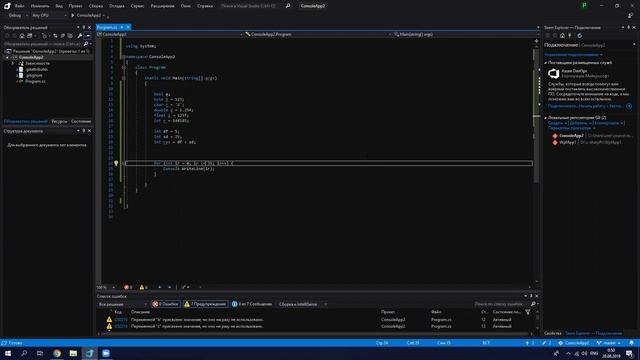Click the unpushed commits up-arrow in status bar
640x360 pixels.
tap(529, 343)
